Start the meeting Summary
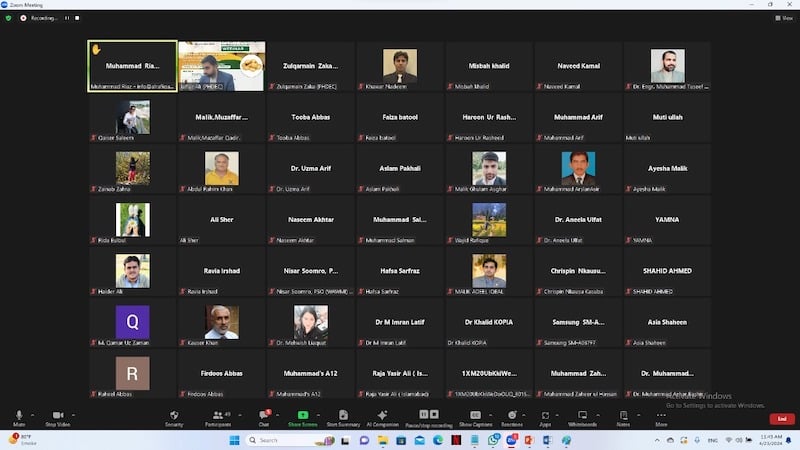This screenshot has width=800, height=450. 343,416
